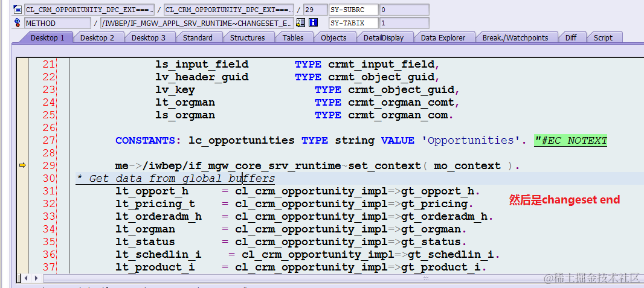Click the right scroll arrow of the horizontal scrollbar
644x288 pixels.
(36, 278)
